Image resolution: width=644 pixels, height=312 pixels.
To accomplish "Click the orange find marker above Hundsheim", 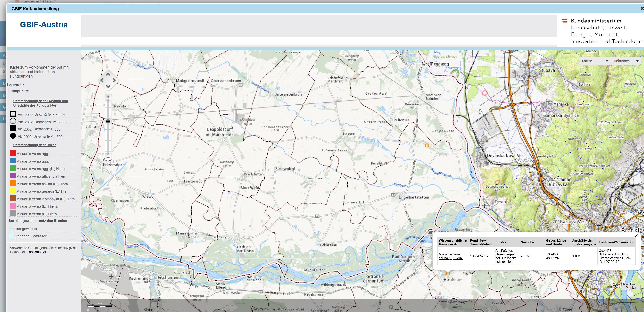I will click(448, 273).
